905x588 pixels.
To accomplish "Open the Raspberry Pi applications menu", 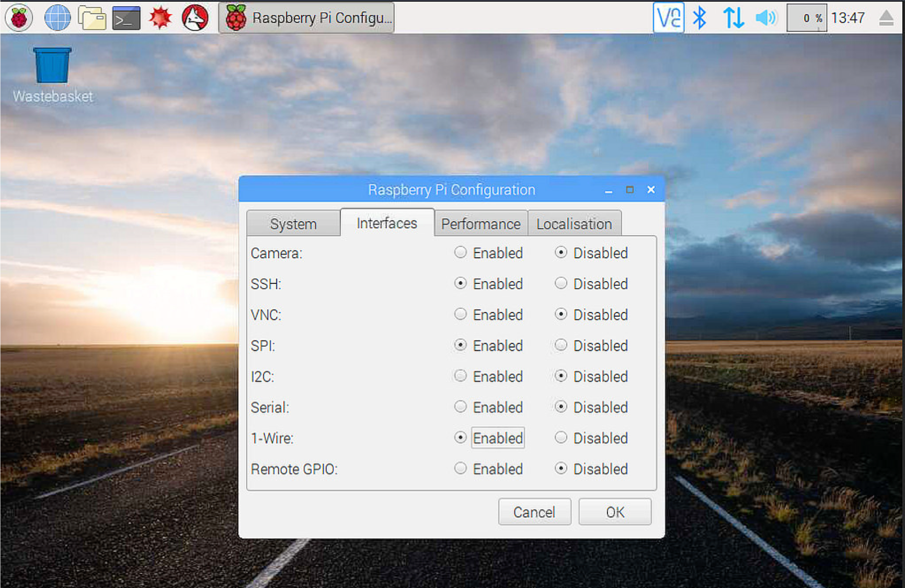I will pyautogui.click(x=18, y=17).
